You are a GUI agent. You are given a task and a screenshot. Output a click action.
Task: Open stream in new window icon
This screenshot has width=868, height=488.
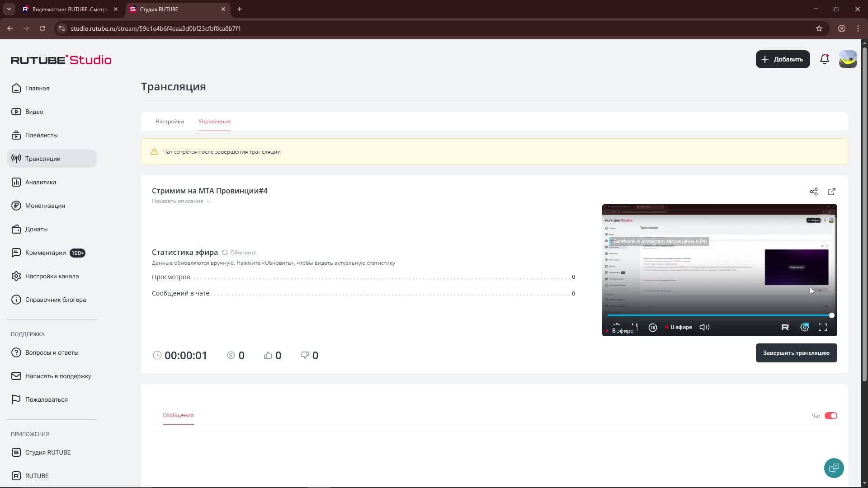click(x=831, y=192)
